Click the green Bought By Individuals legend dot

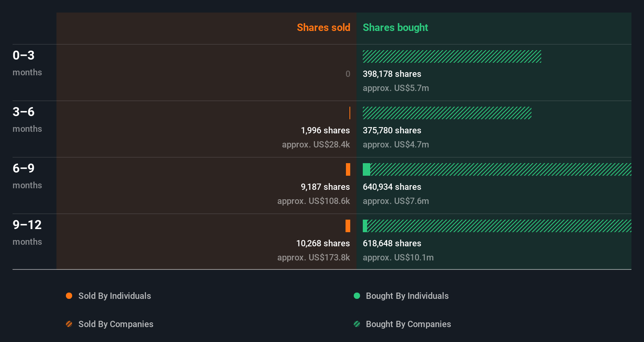(357, 296)
